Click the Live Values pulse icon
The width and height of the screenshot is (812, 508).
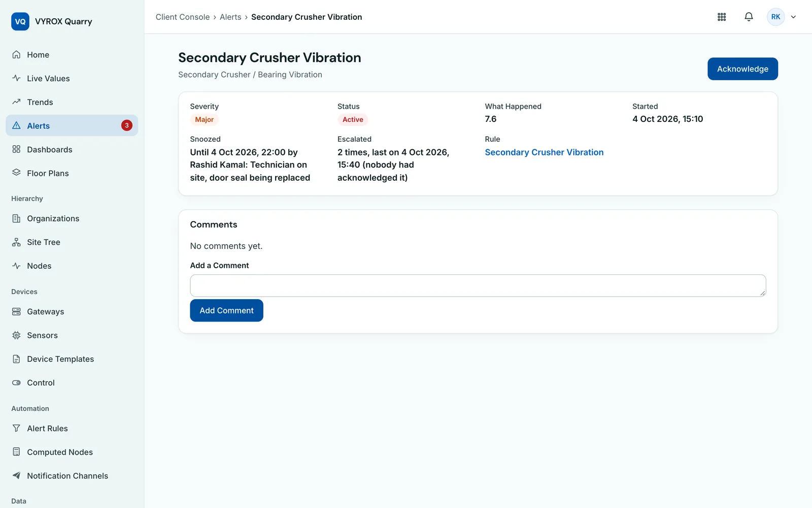click(16, 78)
